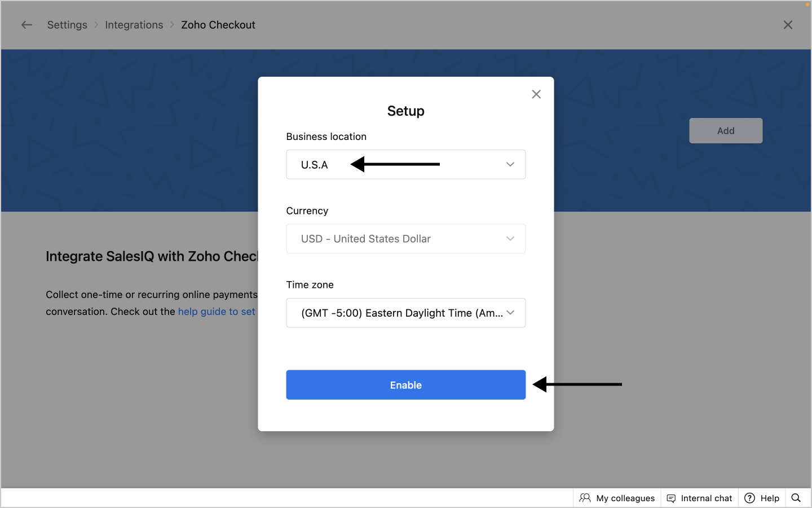
Task: Open the help guide link
Action: coord(217,312)
